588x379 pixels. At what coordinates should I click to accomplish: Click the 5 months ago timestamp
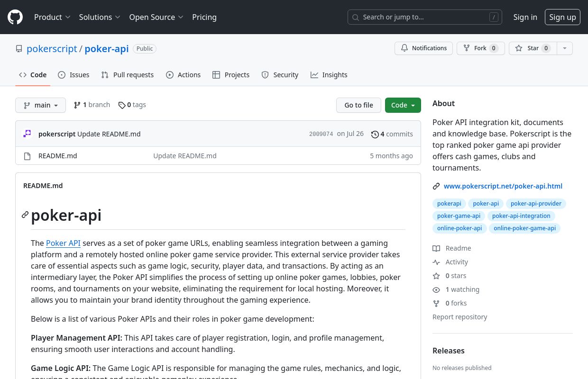click(391, 156)
